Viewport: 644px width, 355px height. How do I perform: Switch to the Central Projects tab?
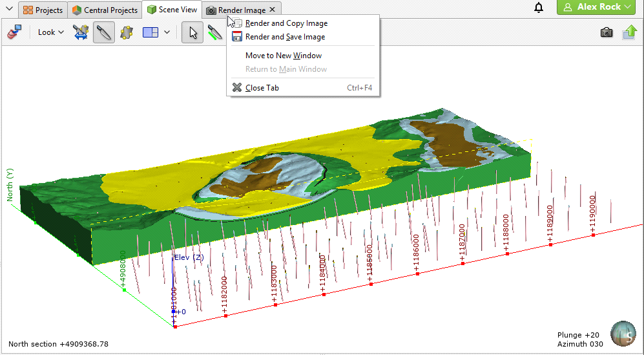[x=105, y=10]
